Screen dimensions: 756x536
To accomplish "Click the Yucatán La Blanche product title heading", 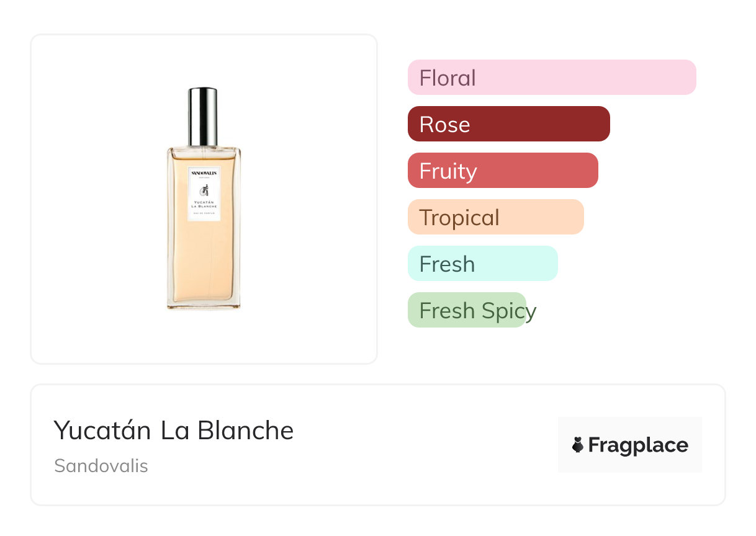I will pyautogui.click(x=174, y=431).
